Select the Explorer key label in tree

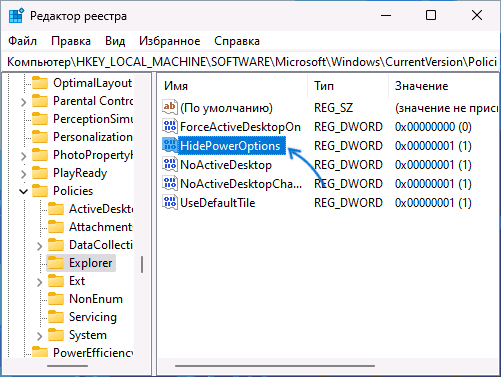tap(91, 263)
